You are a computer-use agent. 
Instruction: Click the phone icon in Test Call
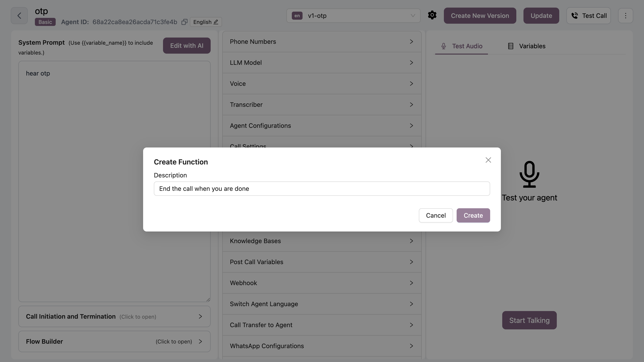pyautogui.click(x=574, y=16)
